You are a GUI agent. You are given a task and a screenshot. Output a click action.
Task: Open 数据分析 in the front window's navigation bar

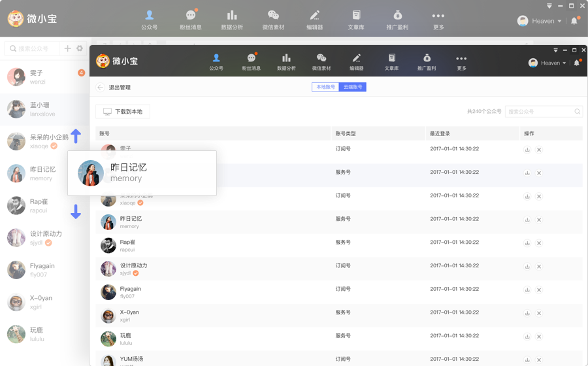pyautogui.click(x=286, y=62)
